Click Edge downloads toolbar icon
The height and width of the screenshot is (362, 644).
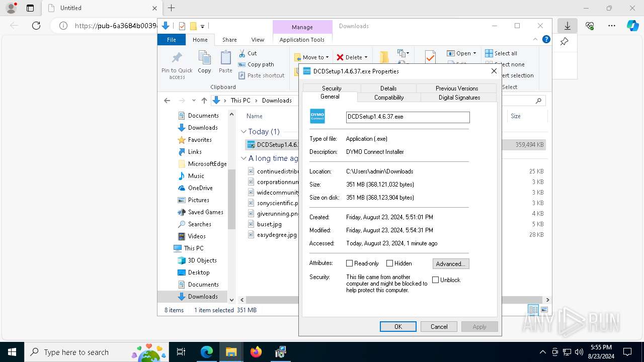coord(568,26)
